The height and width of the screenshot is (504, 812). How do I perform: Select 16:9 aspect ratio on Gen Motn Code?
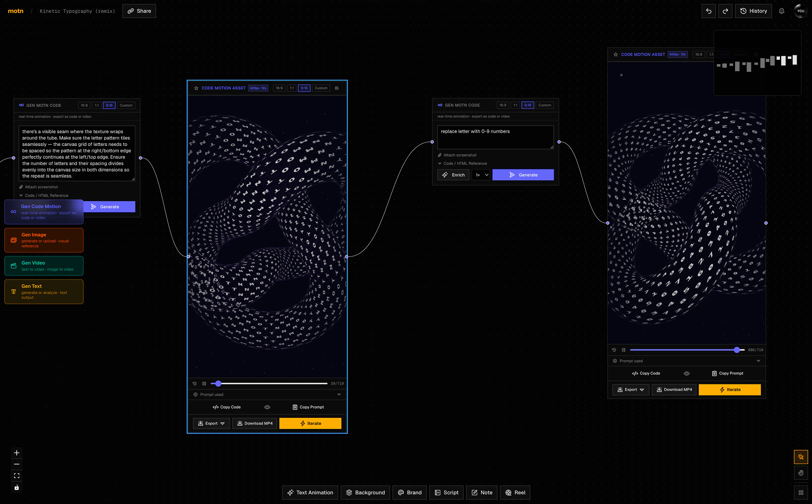(x=502, y=105)
